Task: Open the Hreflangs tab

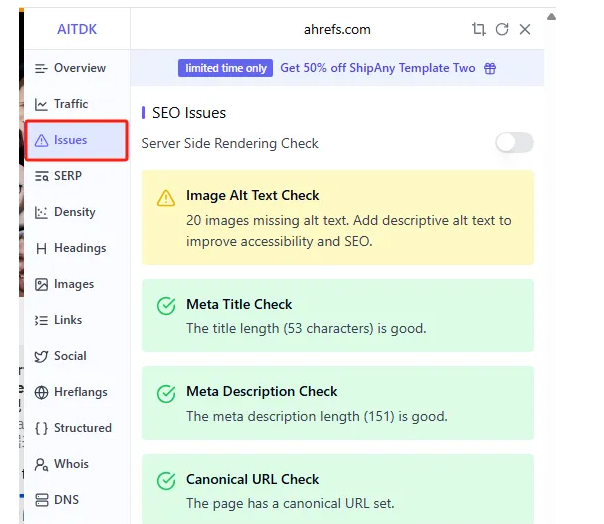Action: pyautogui.click(x=80, y=392)
